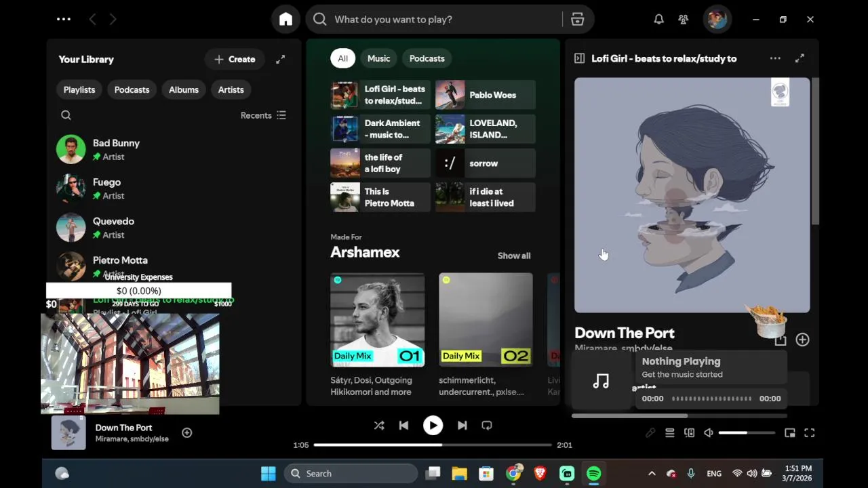Open Daily Mix 02 card

(x=486, y=335)
